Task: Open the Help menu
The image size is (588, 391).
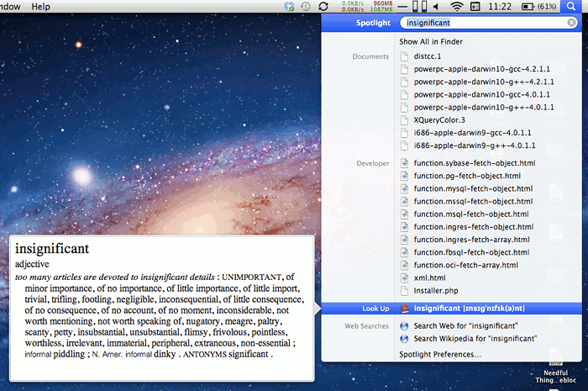Action: [x=40, y=7]
